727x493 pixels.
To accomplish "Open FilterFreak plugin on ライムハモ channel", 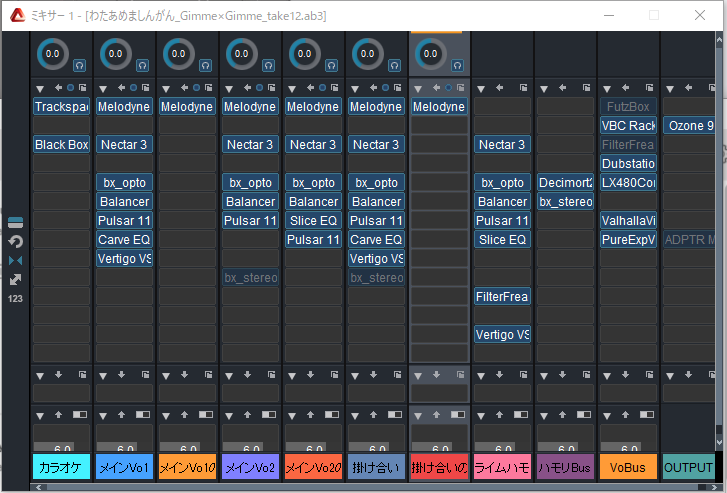I will coord(502,297).
